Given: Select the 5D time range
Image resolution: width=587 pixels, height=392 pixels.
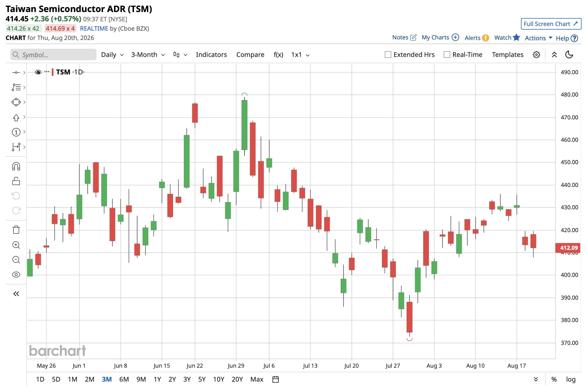Looking at the screenshot, I should click(x=56, y=379).
